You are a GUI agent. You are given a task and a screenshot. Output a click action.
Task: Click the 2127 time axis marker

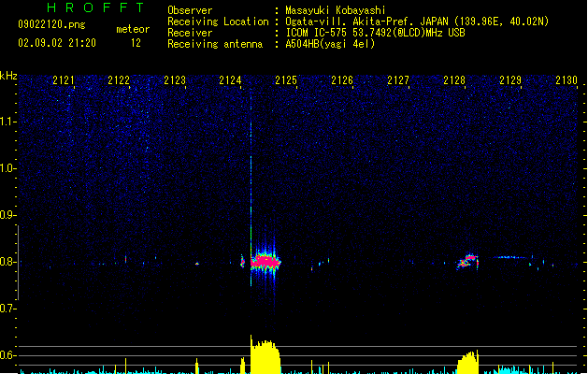coord(398,79)
